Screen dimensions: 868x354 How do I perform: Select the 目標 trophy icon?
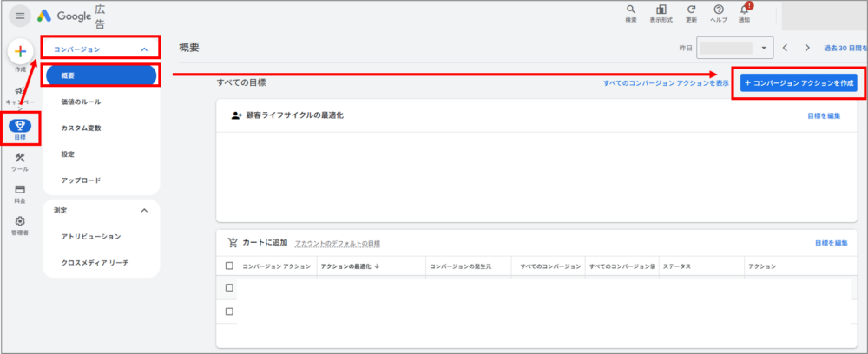[x=20, y=126]
